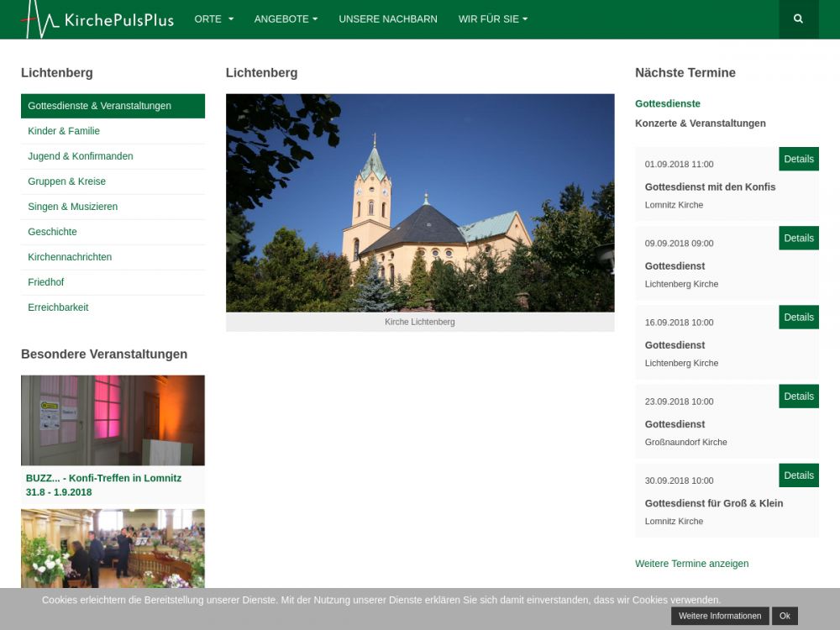Expand the ANGEBOTE dropdown menu
This screenshot has width=840, height=630.
click(286, 18)
